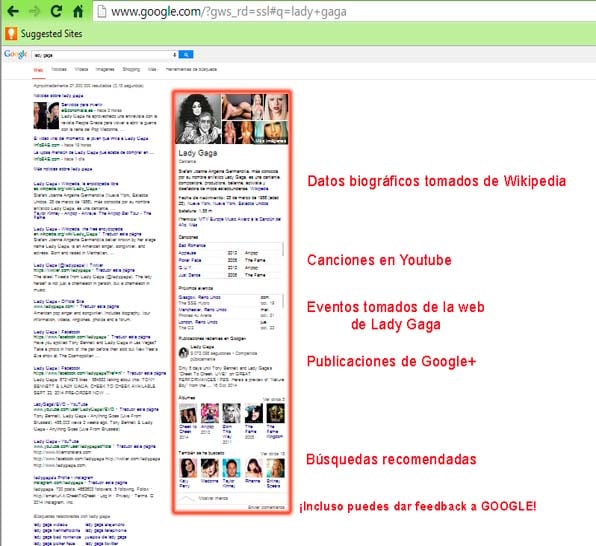Click the Bad Romance song

pyautogui.click(x=192, y=245)
